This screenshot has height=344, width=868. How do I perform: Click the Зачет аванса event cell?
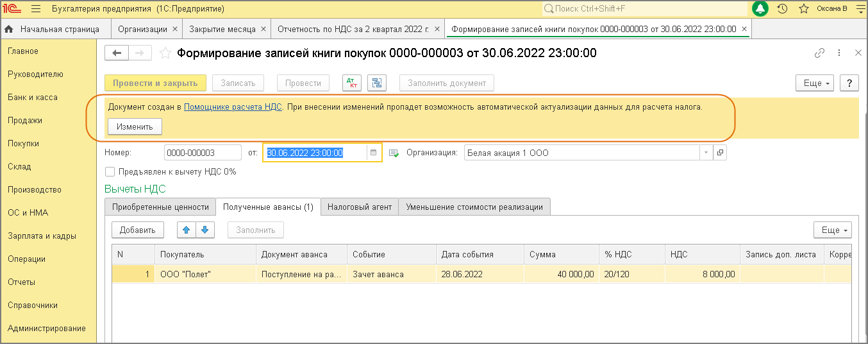pyautogui.click(x=392, y=274)
